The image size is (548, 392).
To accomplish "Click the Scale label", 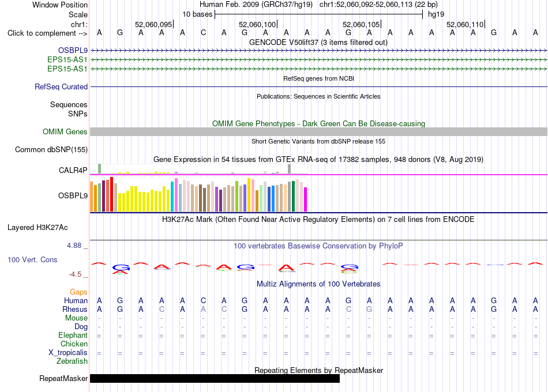I will pyautogui.click(x=78, y=14).
